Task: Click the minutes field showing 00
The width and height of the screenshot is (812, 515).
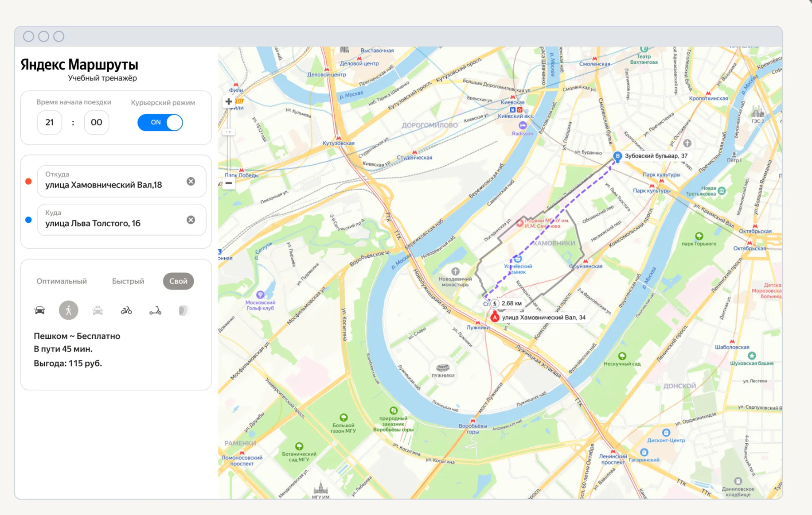Action: [x=96, y=123]
